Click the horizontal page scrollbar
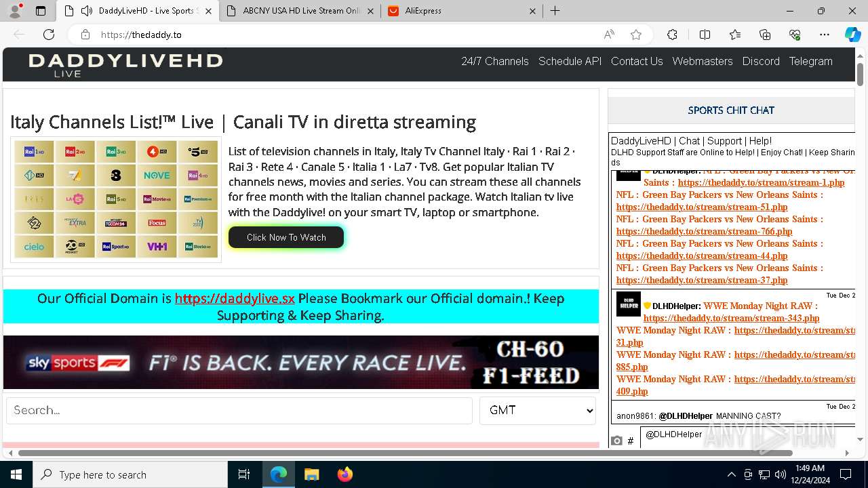This screenshot has height=488, width=868. 406,453
